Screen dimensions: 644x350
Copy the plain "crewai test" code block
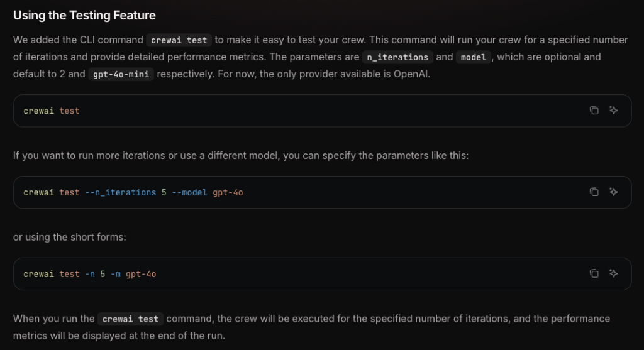(x=594, y=111)
